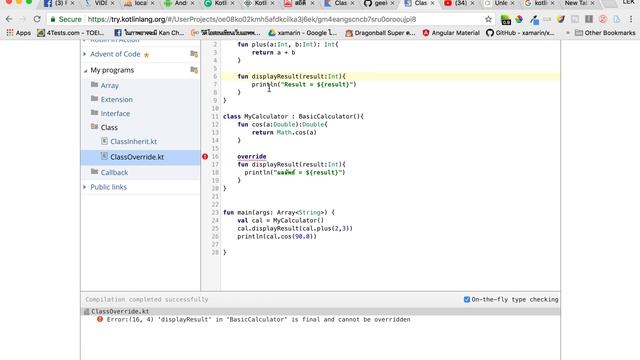Click the error message about displayResult being final
Image resolution: width=640 pixels, height=360 pixels.
pyautogui.click(x=258, y=320)
